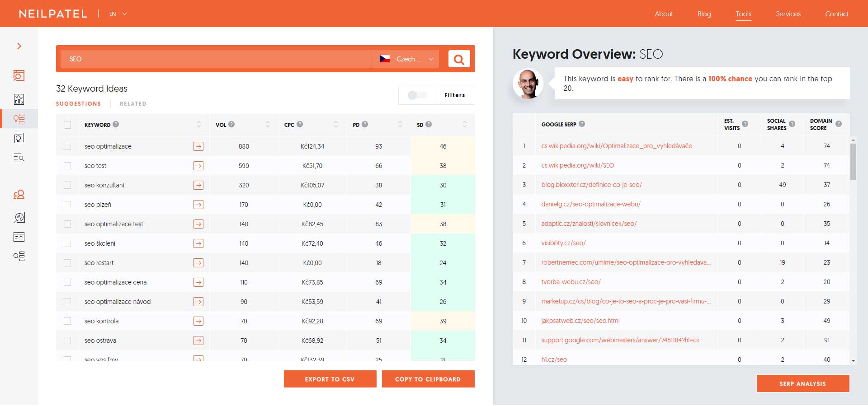This screenshot has height=406, width=868.
Task: Open the sidebar site audit icon
Action: point(19,217)
